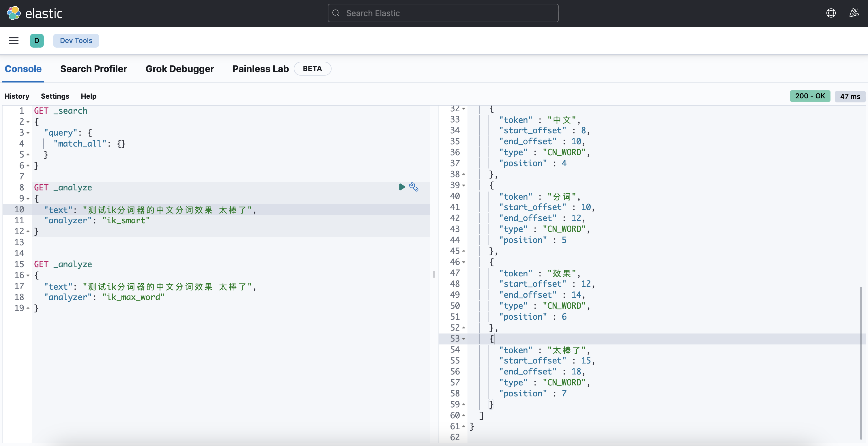Click "position" : 7 in output
868x446 pixels.
[533, 394]
